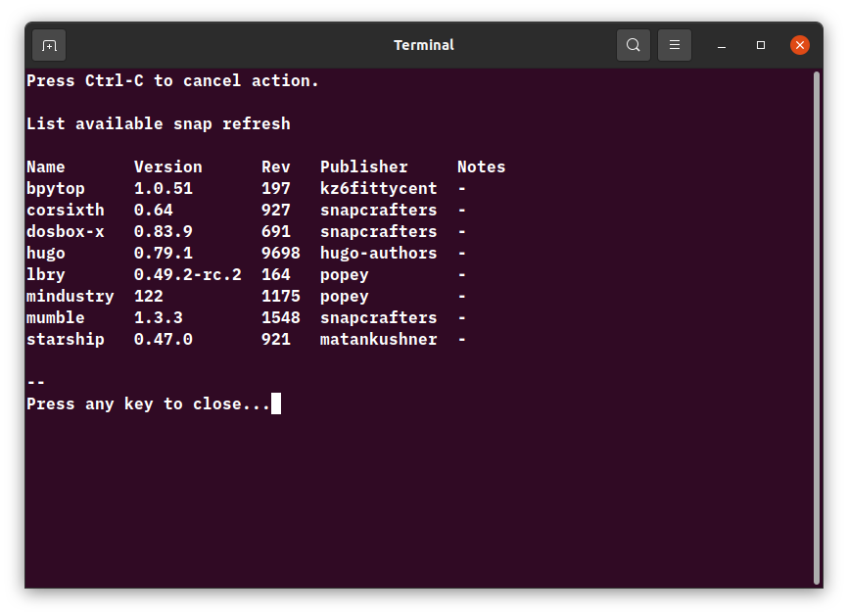Click the vertical scrollbar
Image resolution: width=848 pixels, height=616 pixels.
817,328
